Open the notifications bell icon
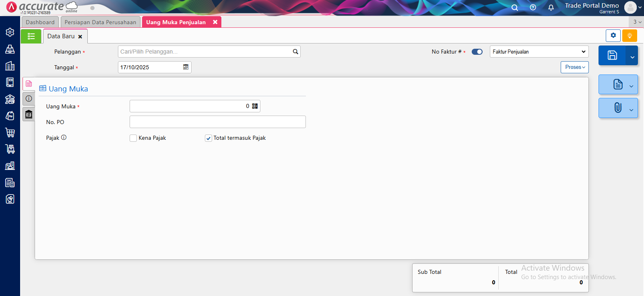The image size is (644, 296). [551, 8]
